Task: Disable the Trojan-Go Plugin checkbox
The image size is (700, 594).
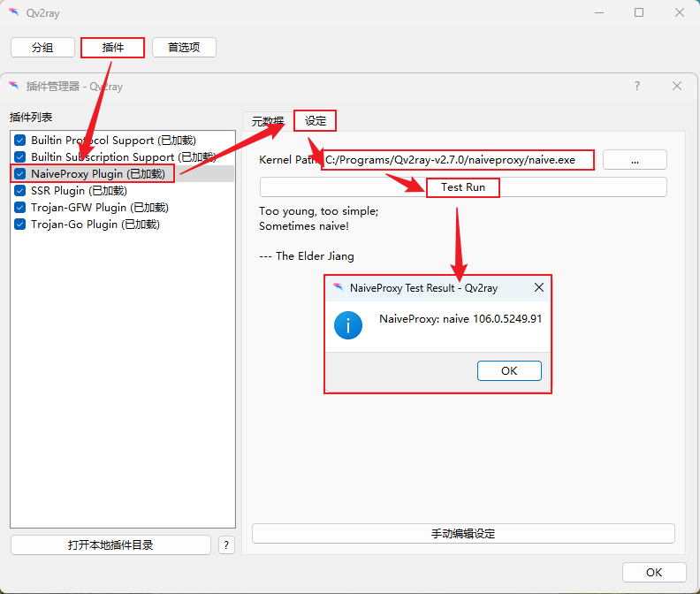Action: [x=19, y=225]
